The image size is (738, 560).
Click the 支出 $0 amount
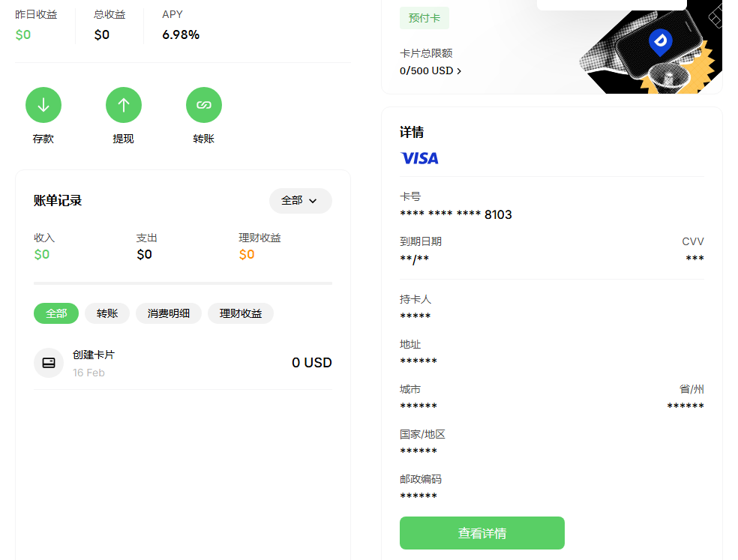click(144, 255)
